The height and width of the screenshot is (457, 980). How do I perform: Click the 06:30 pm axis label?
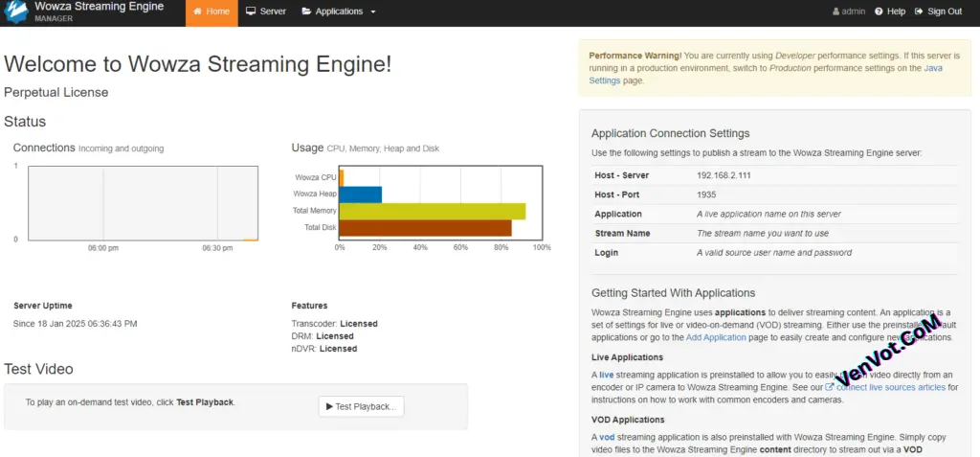click(x=217, y=248)
